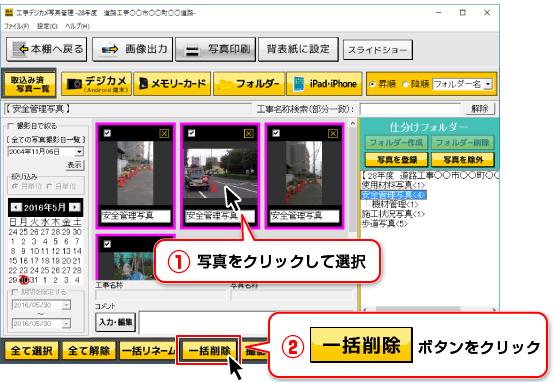Uncheck the second photo's checkbox

(191, 133)
